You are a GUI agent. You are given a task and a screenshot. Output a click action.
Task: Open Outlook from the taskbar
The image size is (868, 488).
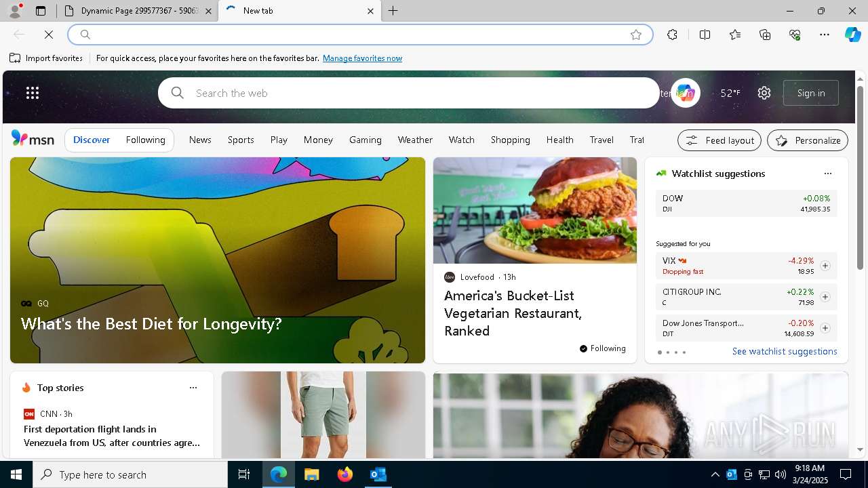click(378, 474)
